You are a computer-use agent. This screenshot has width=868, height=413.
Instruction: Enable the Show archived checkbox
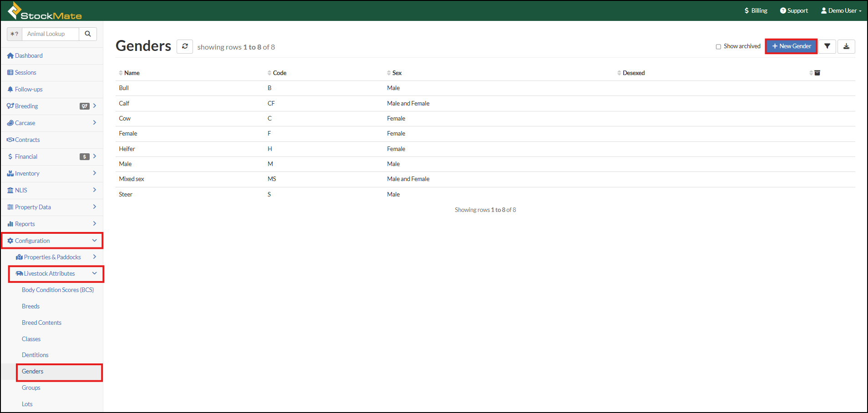718,46
